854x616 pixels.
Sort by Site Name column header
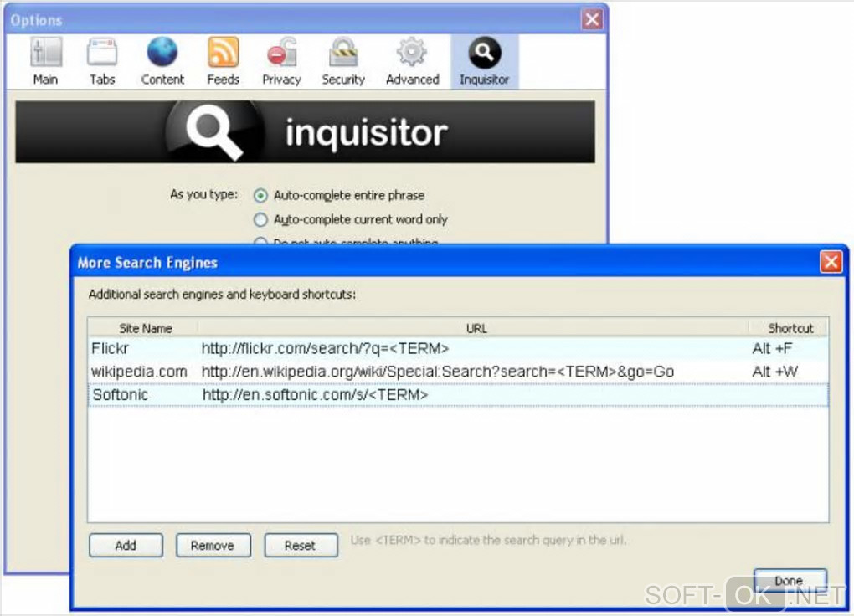pos(145,328)
